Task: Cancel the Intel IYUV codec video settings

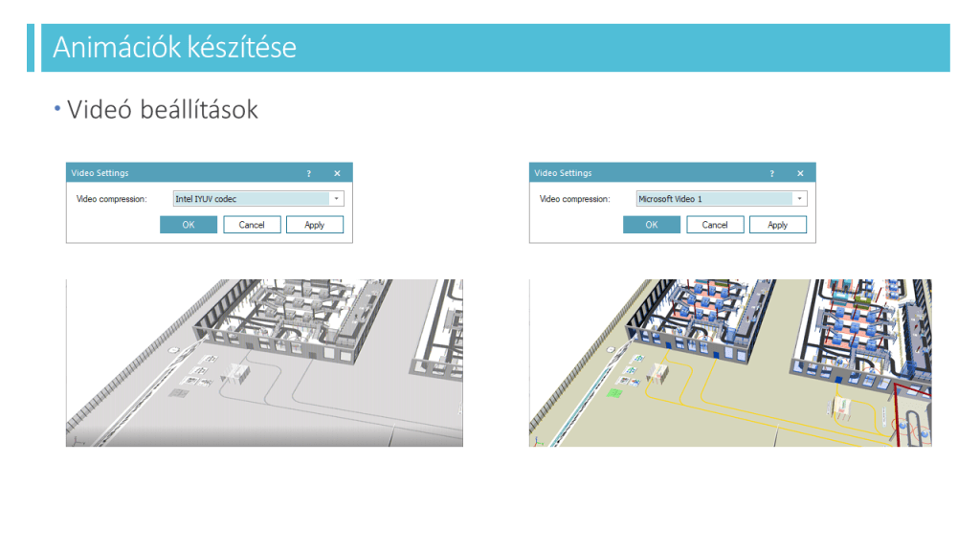Action: coord(252,225)
